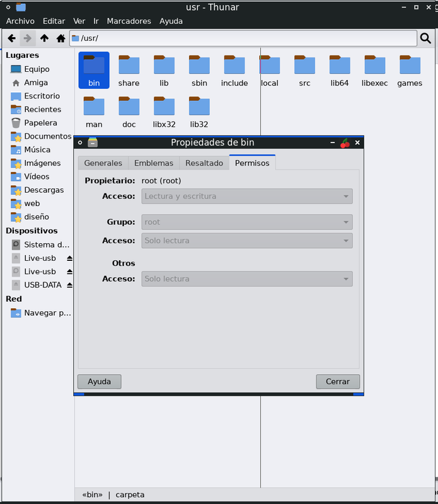This screenshot has height=504, width=438.
Task: Open Música bookmark in sidebar
Action: (x=38, y=150)
